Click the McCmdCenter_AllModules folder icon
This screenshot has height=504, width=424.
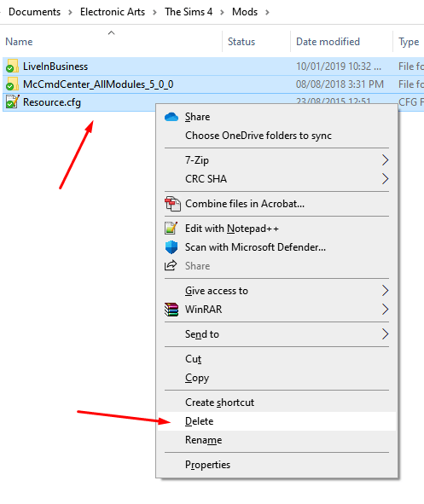12,84
